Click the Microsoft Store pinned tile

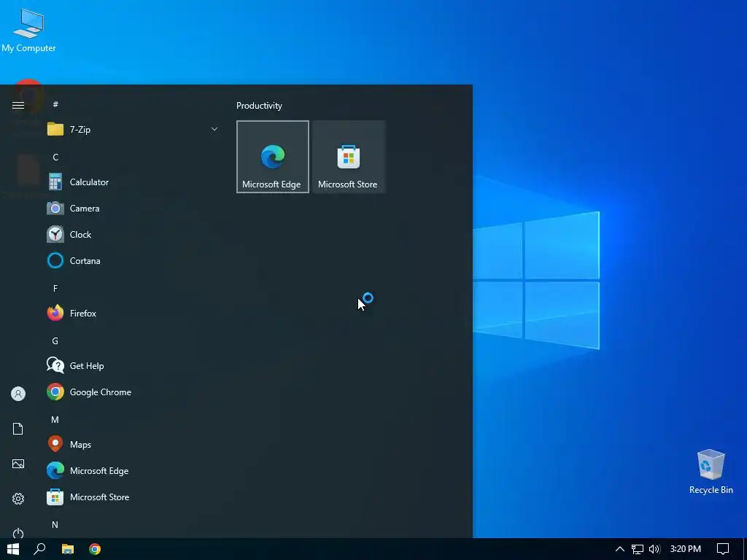349,157
